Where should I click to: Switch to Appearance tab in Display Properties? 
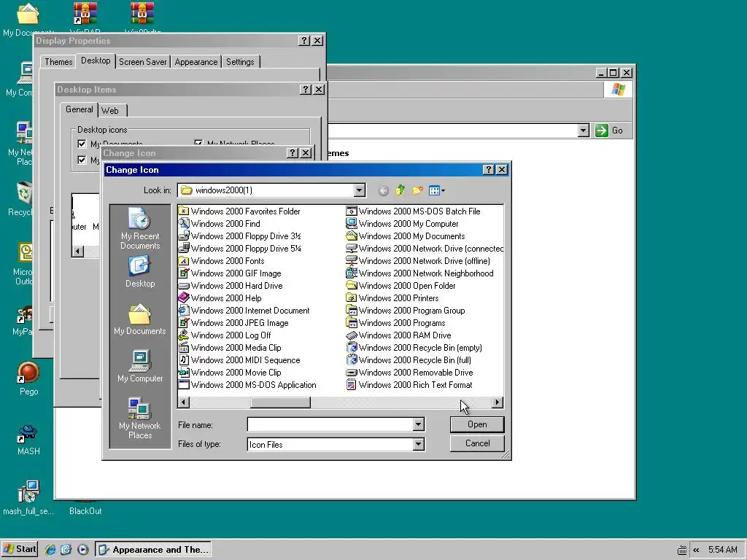pyautogui.click(x=196, y=62)
